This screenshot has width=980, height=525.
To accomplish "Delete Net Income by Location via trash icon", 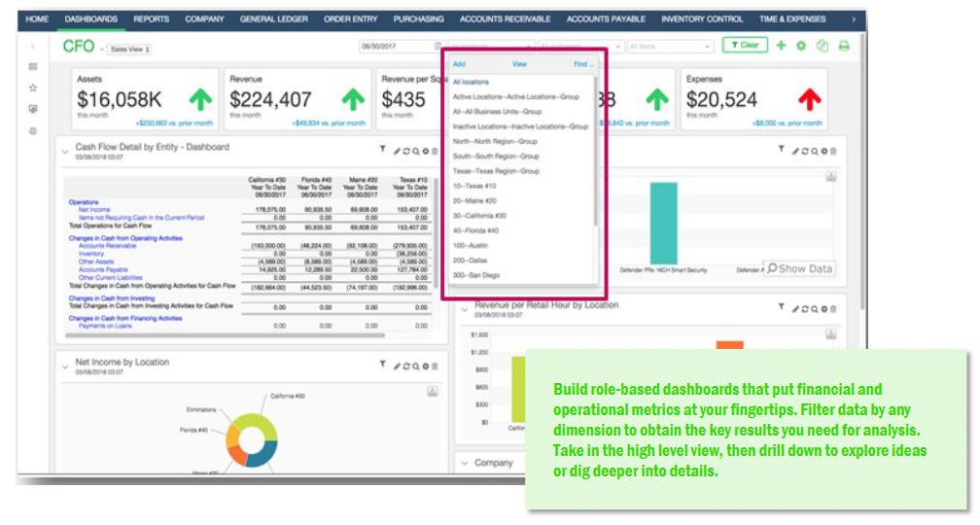I will point(435,367).
